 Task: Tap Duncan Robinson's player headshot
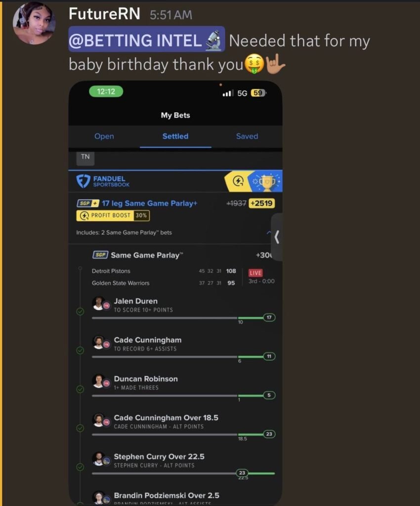coord(99,381)
